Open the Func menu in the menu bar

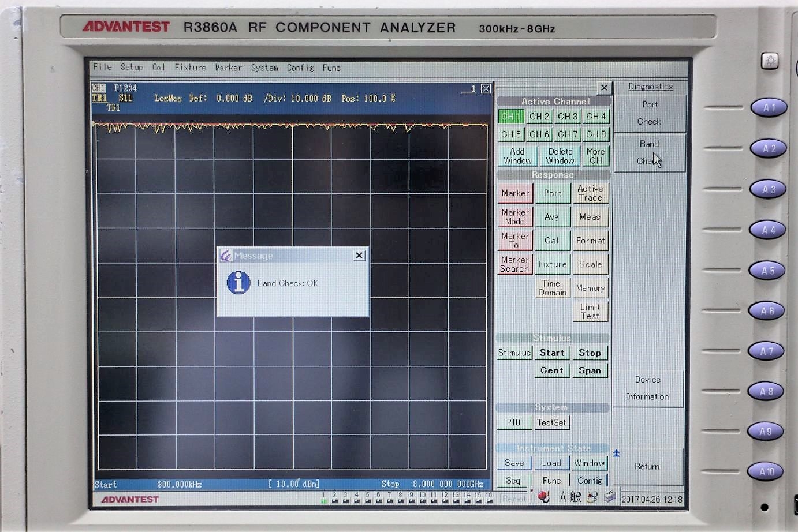point(331,68)
